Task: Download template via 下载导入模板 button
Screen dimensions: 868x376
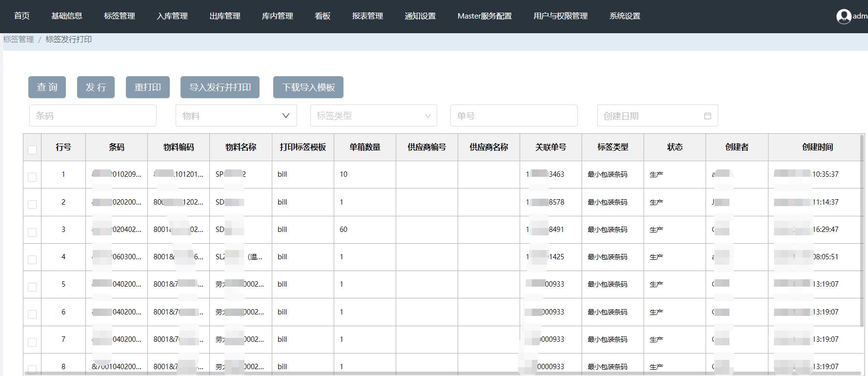Action: pos(308,87)
